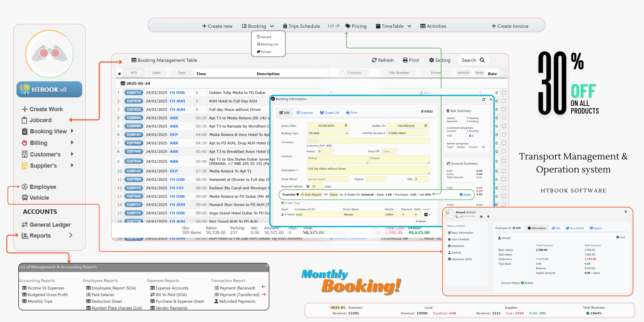
Task: Tick the checkbox for booking O(67678) row
Action: pyautogui.click(x=504, y=101)
